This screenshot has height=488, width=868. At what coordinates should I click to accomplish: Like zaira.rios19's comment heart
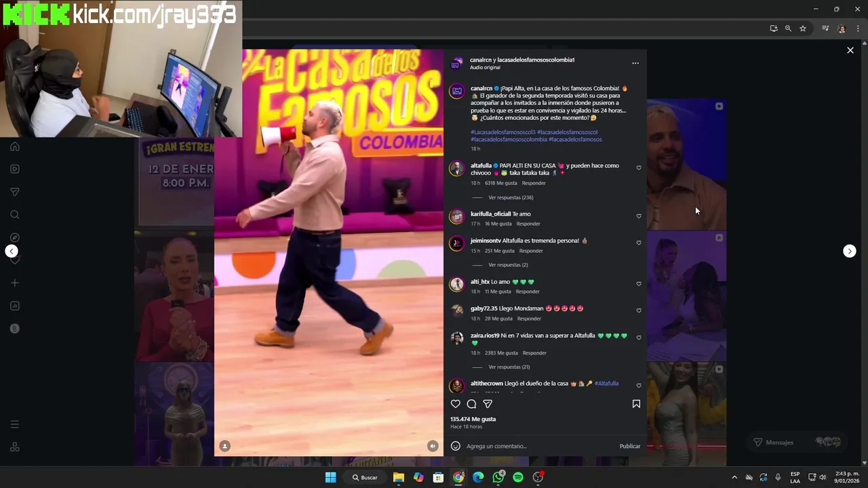(x=639, y=338)
